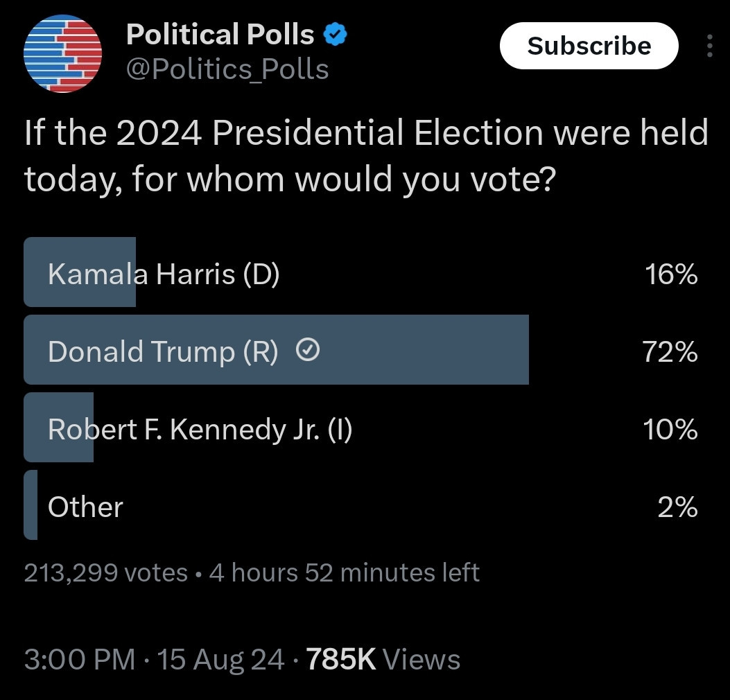Open the three-dot more options menu
Screen dimensions: 730x700
tap(709, 46)
